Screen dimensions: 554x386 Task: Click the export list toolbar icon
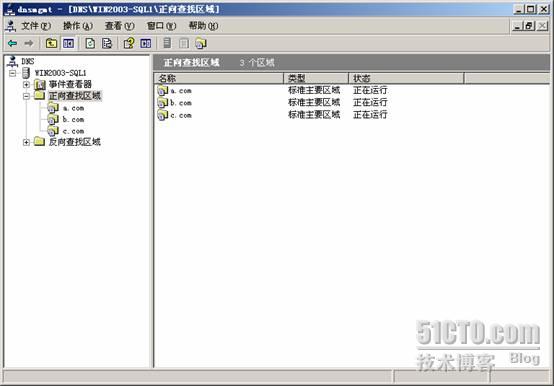107,43
